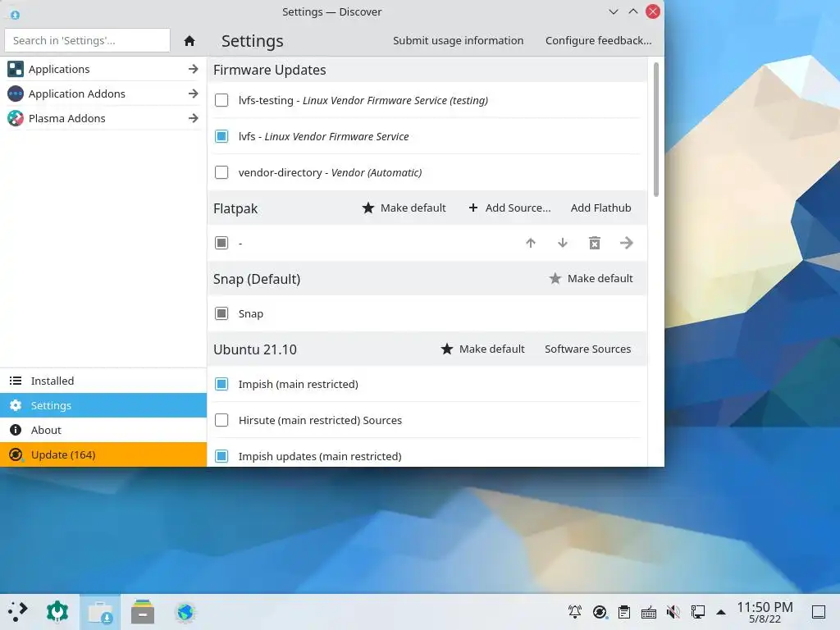This screenshot has width=840, height=630.
Task: Uncheck Impish (main restricted)
Action: (221, 384)
